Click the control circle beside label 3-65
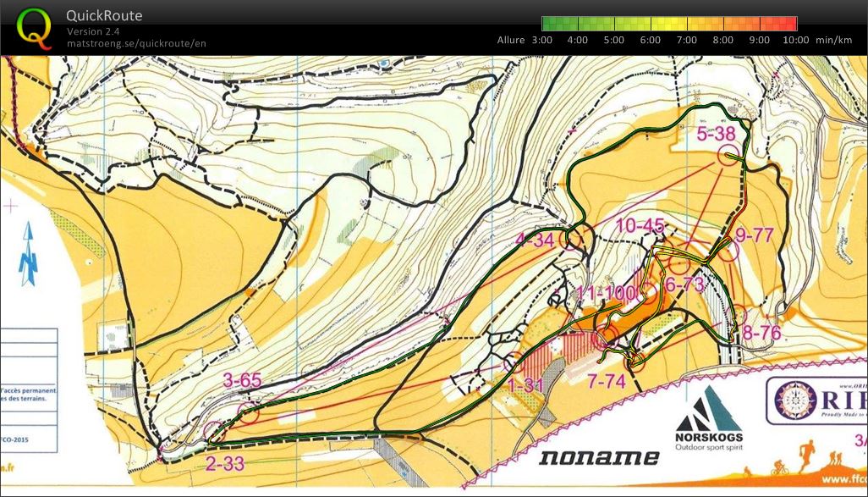 coord(249,413)
